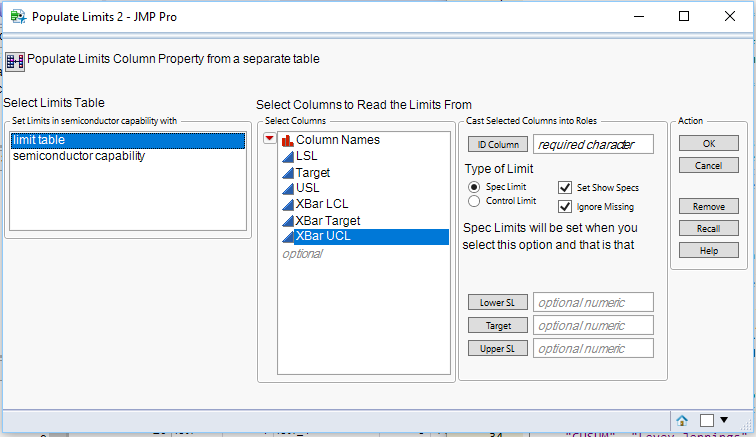
Task: Click the Target 'optional numeric' field
Action: [x=593, y=326]
